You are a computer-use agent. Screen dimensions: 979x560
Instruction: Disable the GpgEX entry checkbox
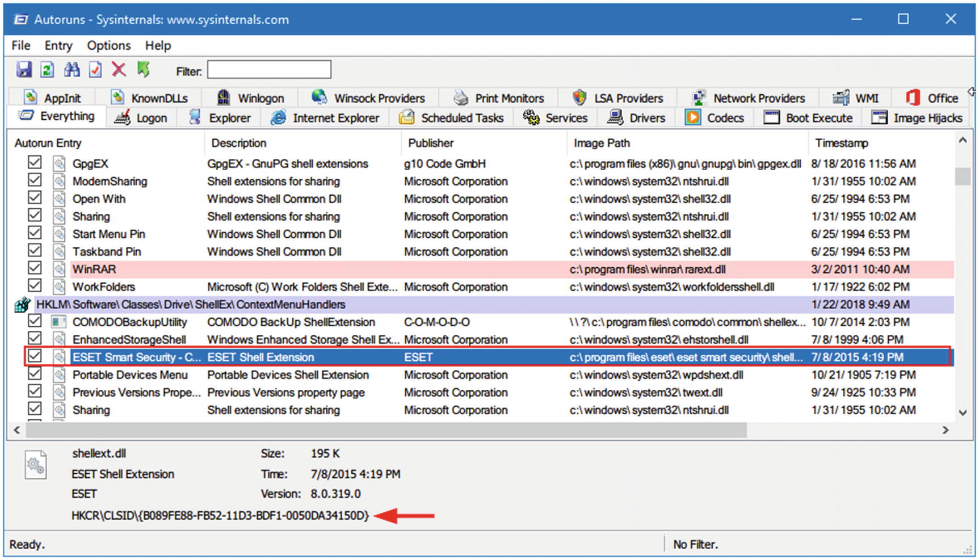35,163
